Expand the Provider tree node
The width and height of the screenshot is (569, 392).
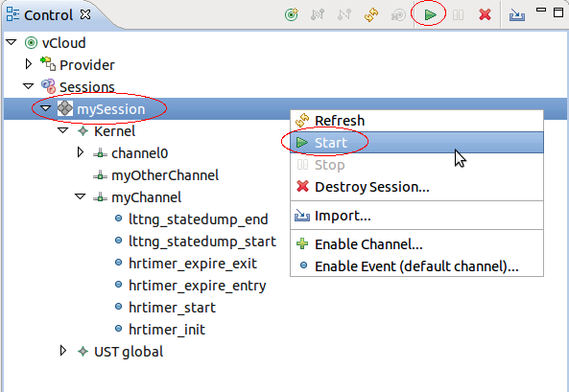pyautogui.click(x=29, y=64)
